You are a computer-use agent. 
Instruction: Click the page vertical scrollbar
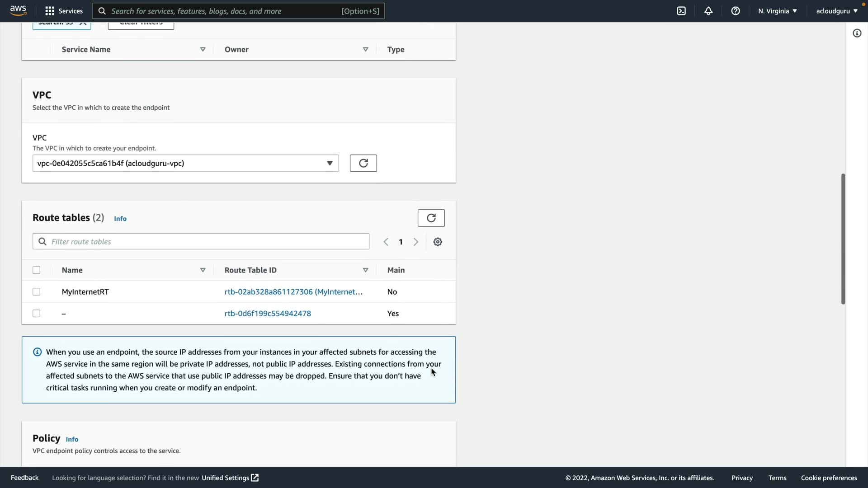pyautogui.click(x=843, y=239)
